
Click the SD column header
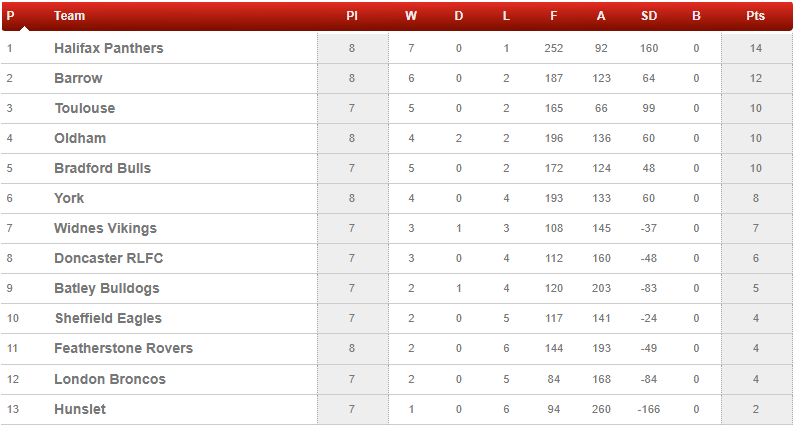pyautogui.click(x=649, y=16)
